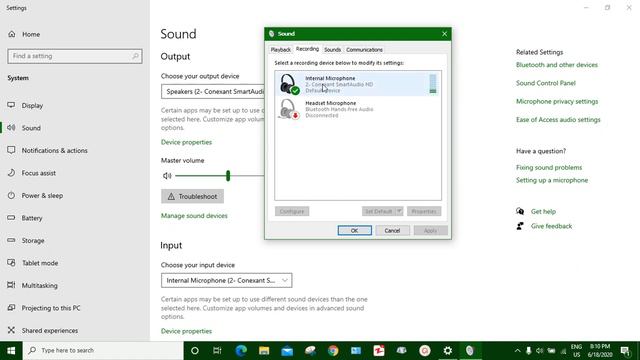Click OK in Sound dialog
The height and width of the screenshot is (360, 640).
(354, 231)
